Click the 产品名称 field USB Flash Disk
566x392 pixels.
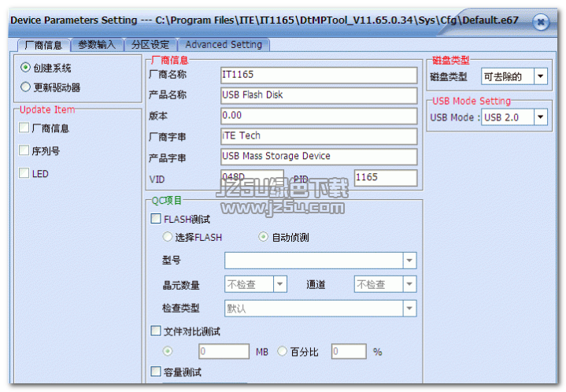(319, 95)
